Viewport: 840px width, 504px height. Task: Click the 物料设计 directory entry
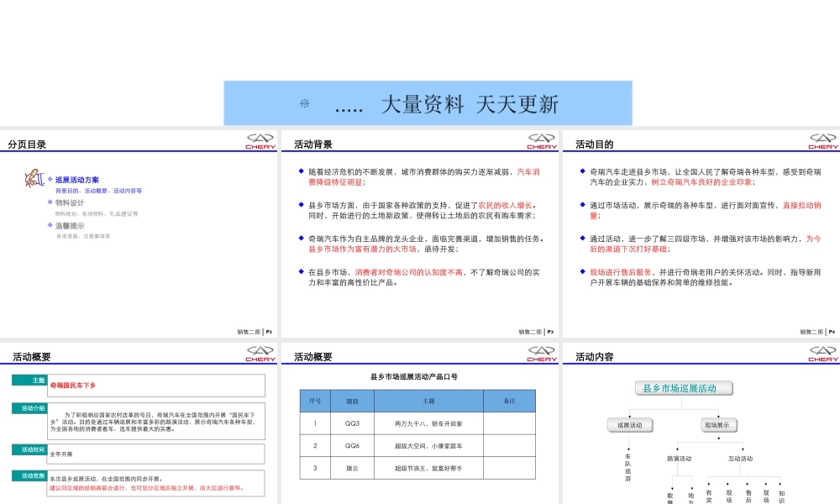[x=70, y=203]
